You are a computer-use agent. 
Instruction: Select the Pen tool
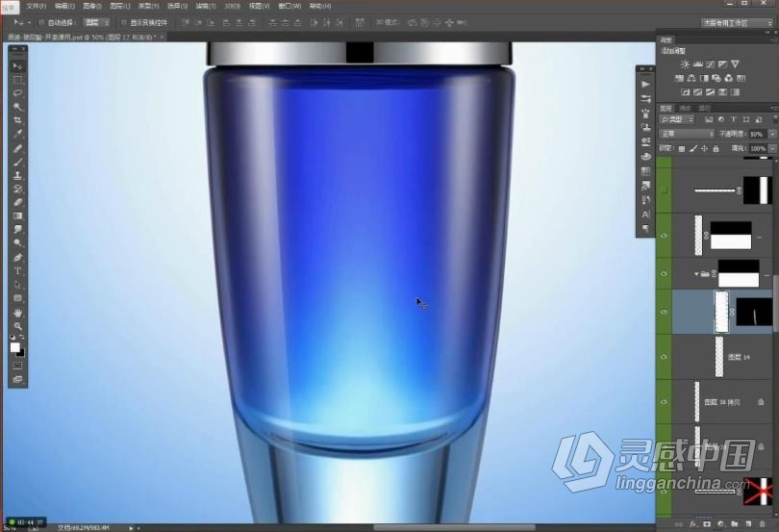pyautogui.click(x=17, y=258)
